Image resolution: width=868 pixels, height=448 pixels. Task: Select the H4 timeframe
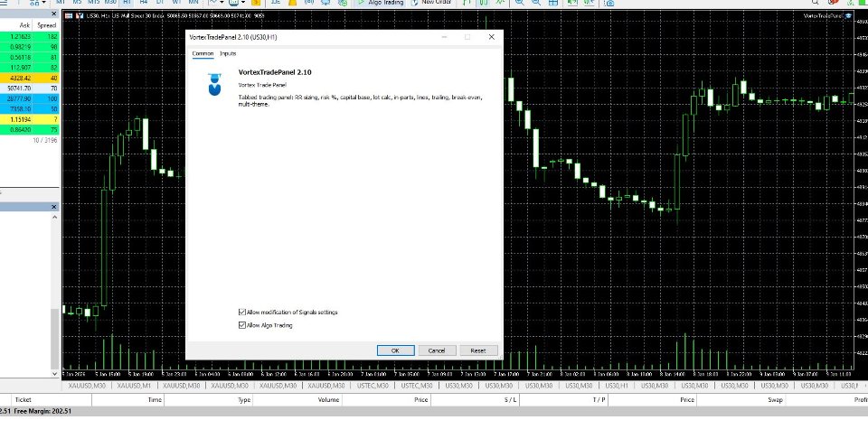click(x=144, y=2)
